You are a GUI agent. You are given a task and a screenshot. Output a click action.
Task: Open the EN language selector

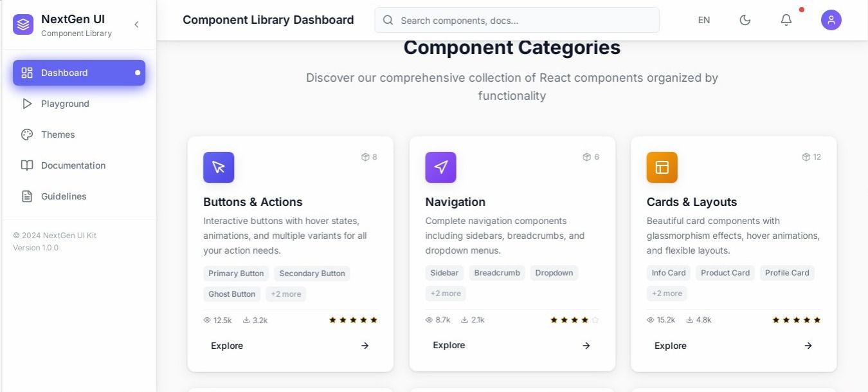click(x=704, y=20)
